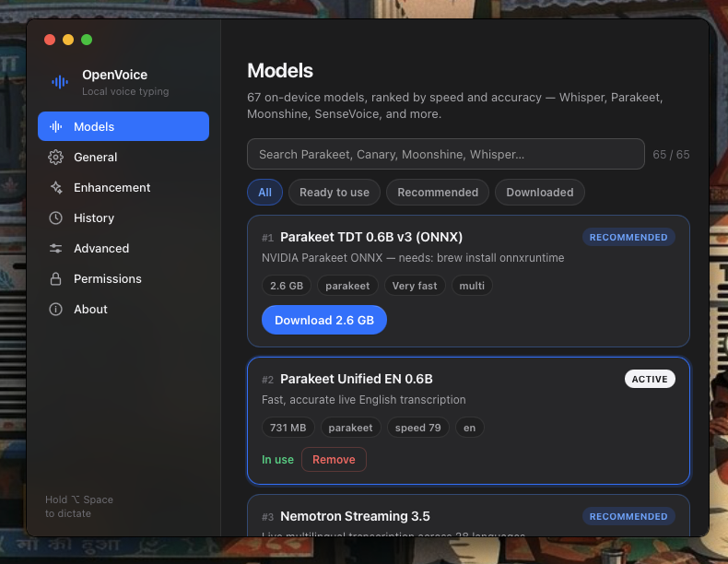
Task: Click the parakeet tag on Parakeet TDT card
Action: tap(347, 286)
